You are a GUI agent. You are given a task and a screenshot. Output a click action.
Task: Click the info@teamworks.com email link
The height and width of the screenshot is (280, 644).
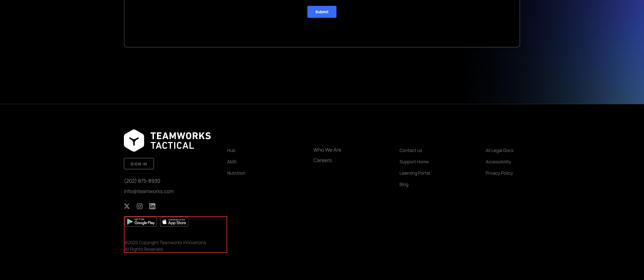point(149,191)
